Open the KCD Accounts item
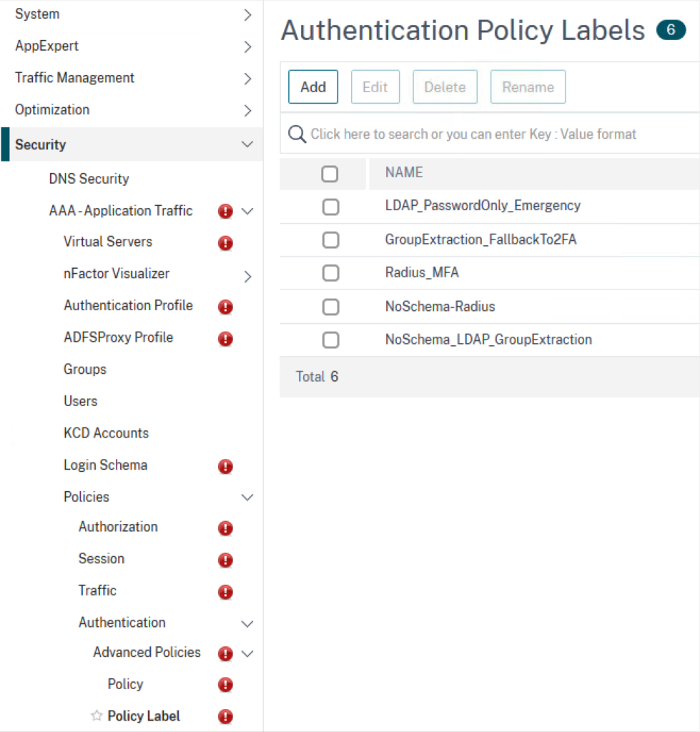The image size is (700, 732). click(106, 432)
